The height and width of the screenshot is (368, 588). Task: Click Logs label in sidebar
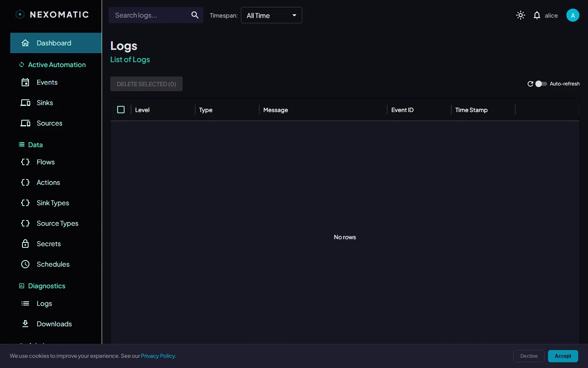click(44, 304)
